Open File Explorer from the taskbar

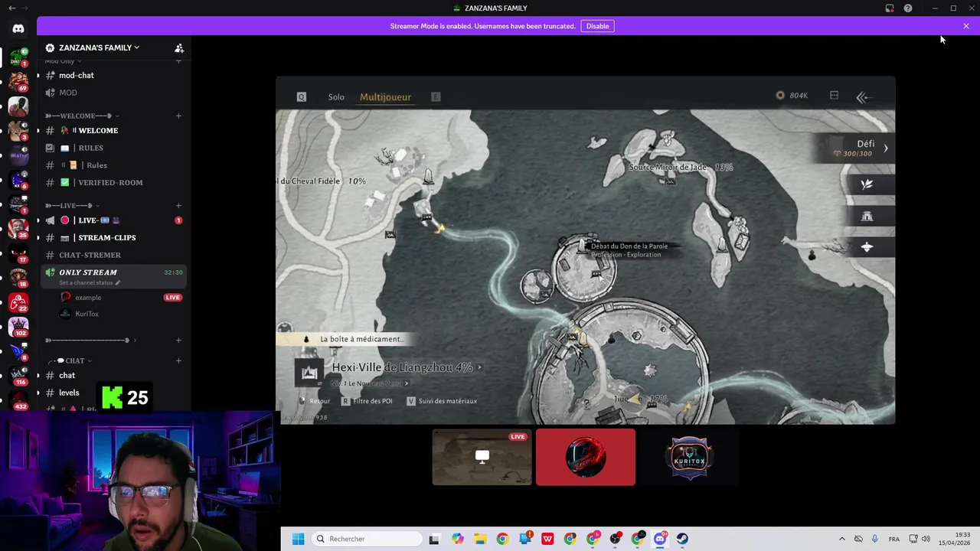click(x=480, y=539)
